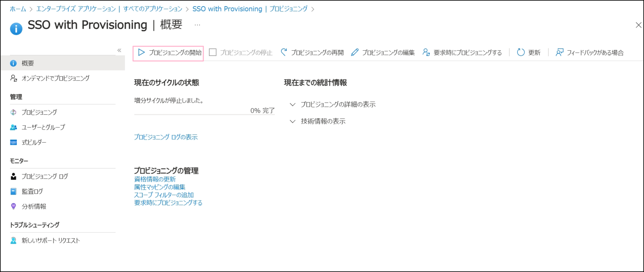644x272 pixels.
Task: Open the three-dots more options menu
Action: [x=197, y=25]
